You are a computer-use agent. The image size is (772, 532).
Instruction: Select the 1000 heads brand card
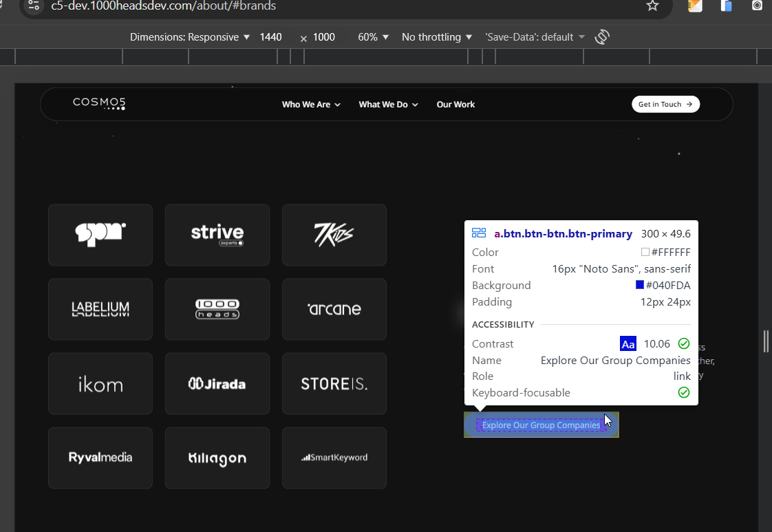(217, 309)
